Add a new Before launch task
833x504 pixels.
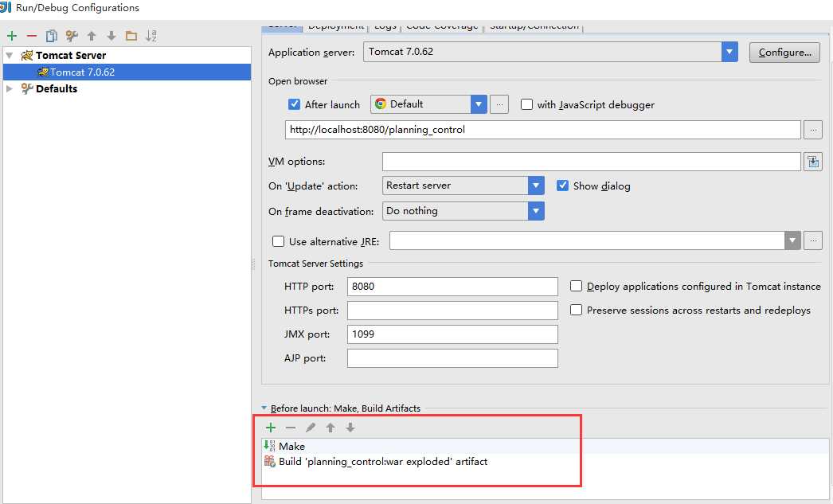pos(271,428)
